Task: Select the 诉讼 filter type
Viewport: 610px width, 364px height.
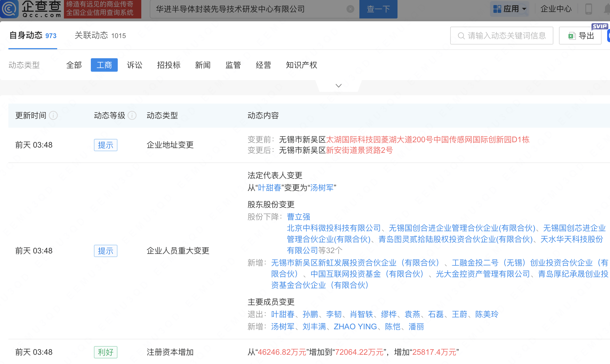Action: (135, 65)
